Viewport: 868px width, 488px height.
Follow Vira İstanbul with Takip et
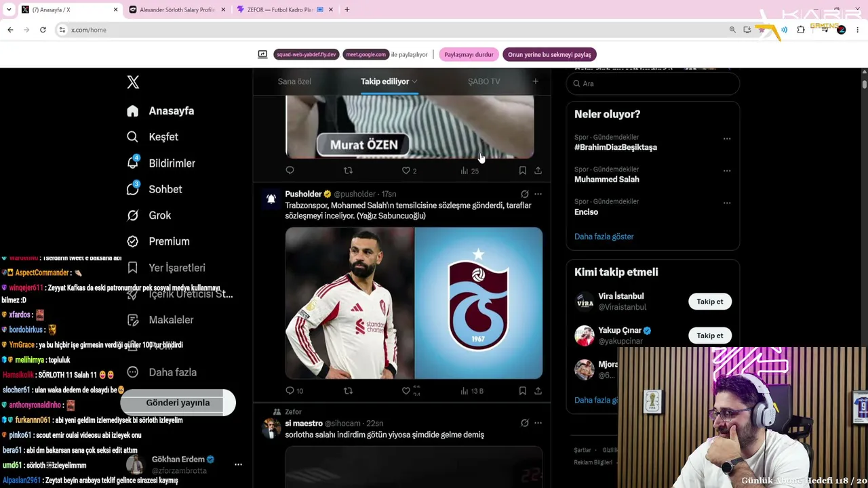(710, 302)
